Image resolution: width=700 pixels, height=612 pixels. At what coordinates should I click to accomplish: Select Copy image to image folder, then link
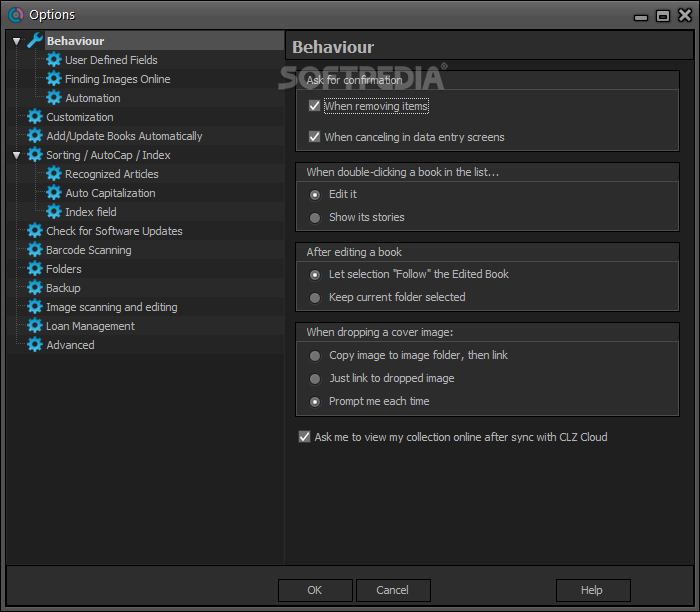315,356
